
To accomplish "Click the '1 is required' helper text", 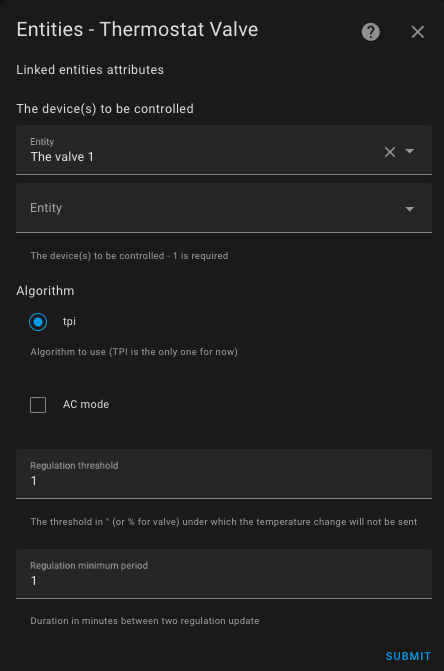I will click(x=129, y=256).
